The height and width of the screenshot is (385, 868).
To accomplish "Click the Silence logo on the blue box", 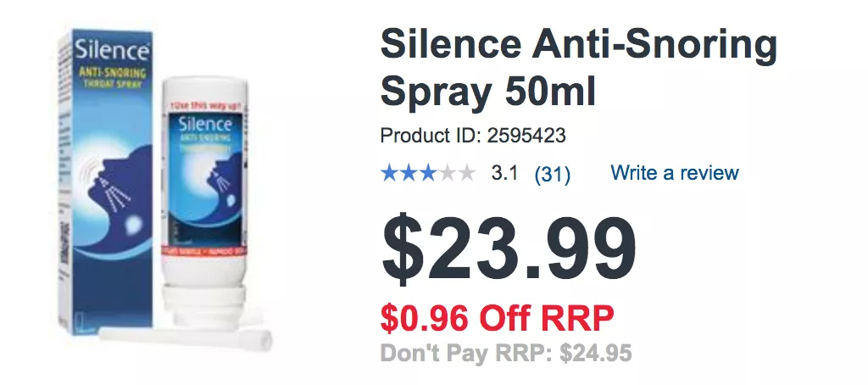I will 113,50.
